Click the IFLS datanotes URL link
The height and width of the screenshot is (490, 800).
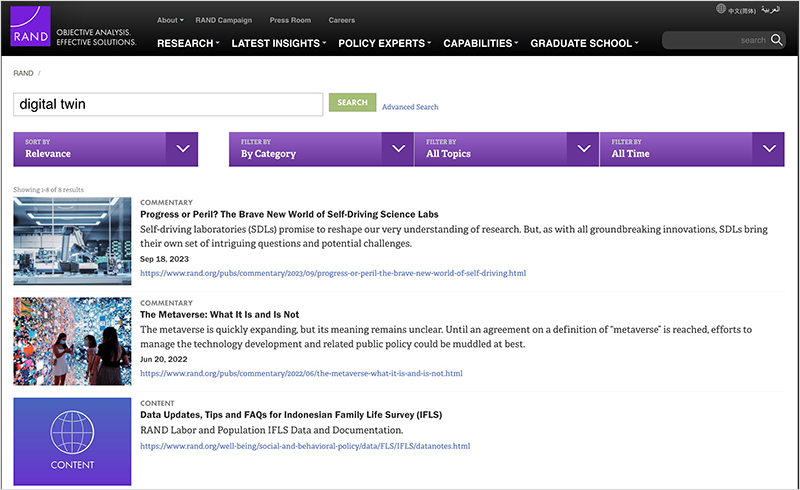point(305,446)
